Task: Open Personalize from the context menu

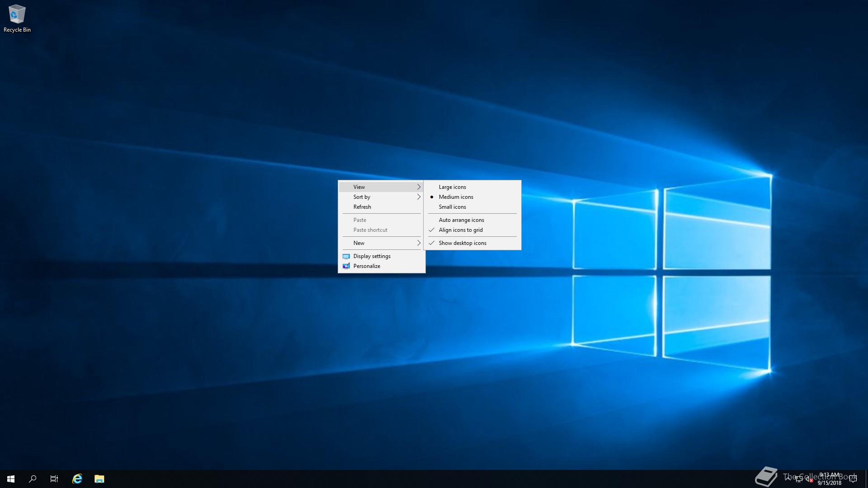Action: click(381, 266)
